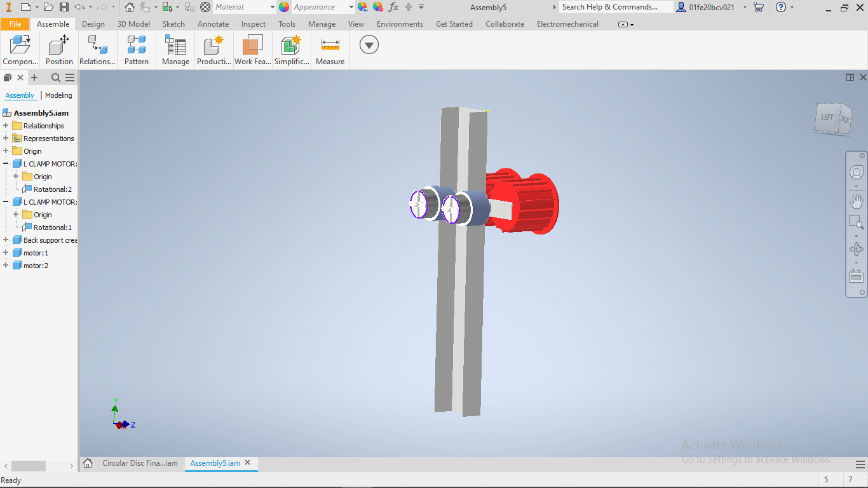The height and width of the screenshot is (488, 868).
Task: Expand the motor:1 component node
Action: click(6, 253)
